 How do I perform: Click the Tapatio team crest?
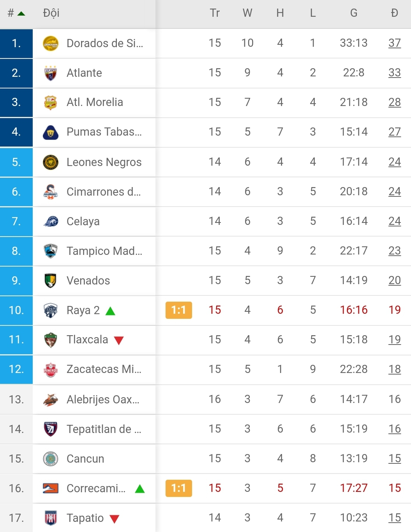click(x=51, y=518)
